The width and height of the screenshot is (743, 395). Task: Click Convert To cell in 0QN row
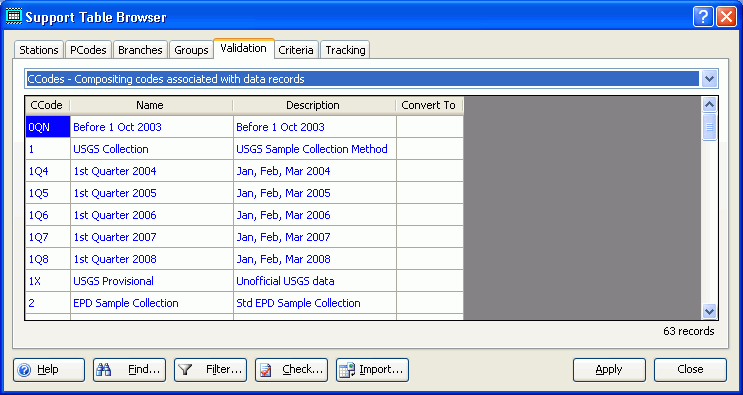coord(430,127)
